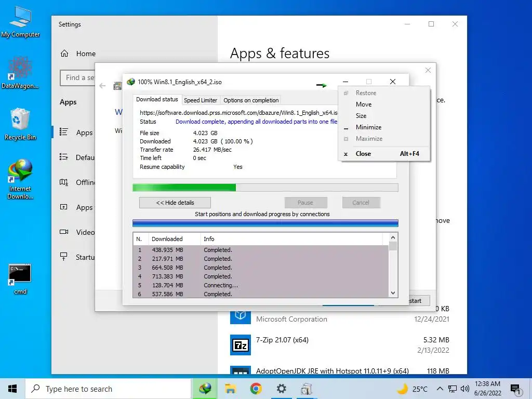Click the greyed Cancel button
532x399 pixels.
tap(361, 203)
